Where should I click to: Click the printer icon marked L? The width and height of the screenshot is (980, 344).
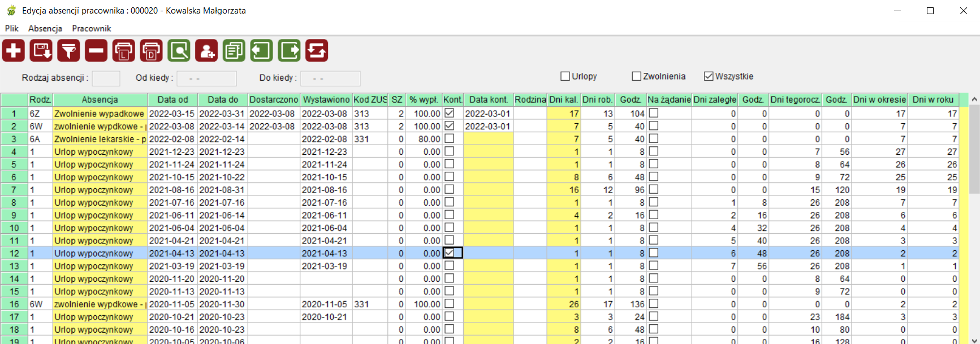tap(124, 51)
